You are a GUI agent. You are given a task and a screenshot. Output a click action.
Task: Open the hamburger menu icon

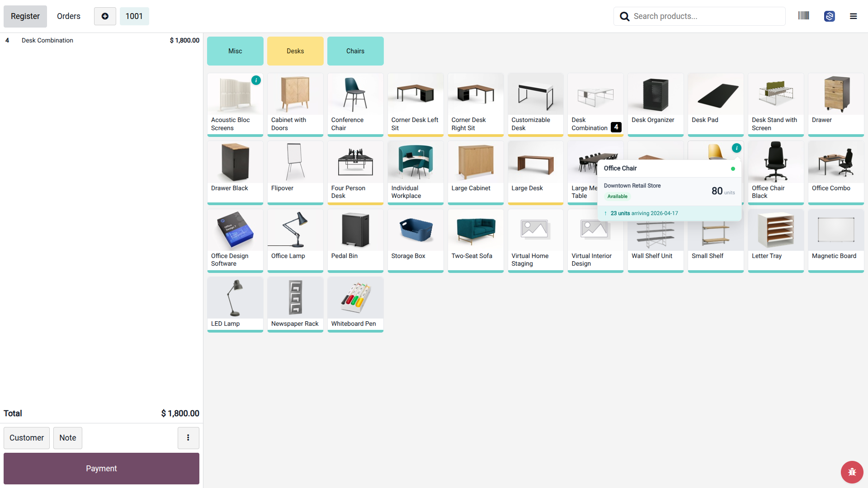[x=853, y=16]
